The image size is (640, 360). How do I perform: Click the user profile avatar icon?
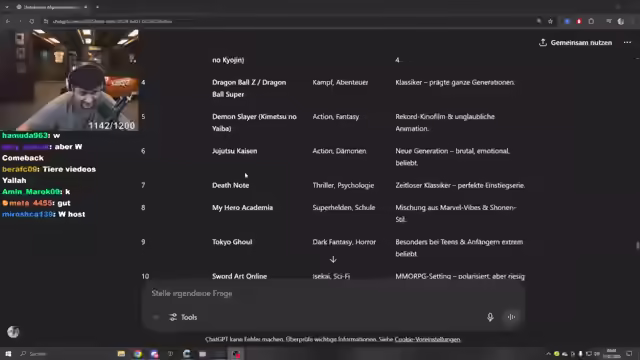point(13,332)
